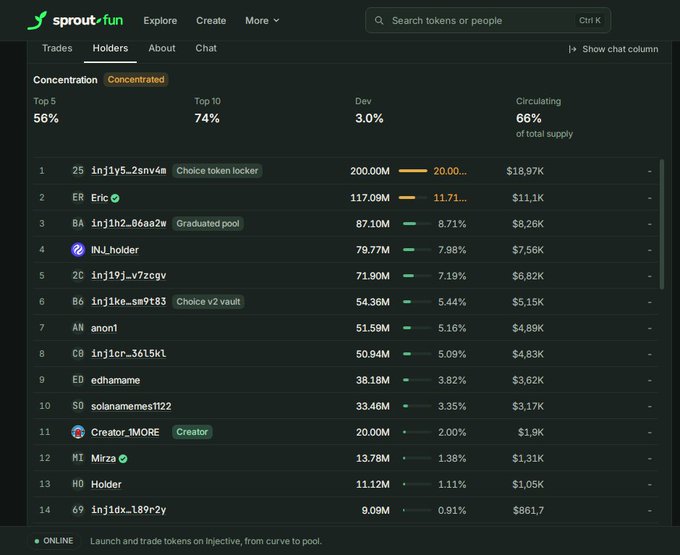The width and height of the screenshot is (680, 555).
Task: Click the sprout.fun logo
Action: click(75, 20)
